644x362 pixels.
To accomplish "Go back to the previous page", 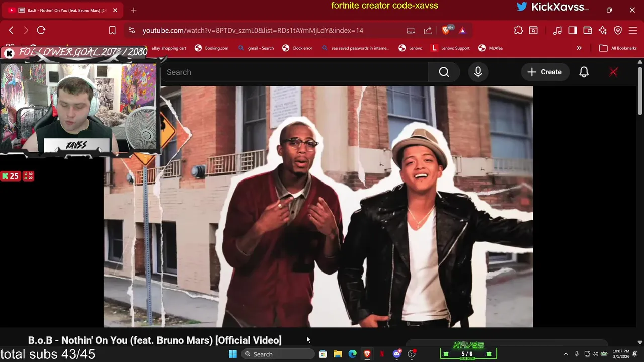I will tap(11, 30).
